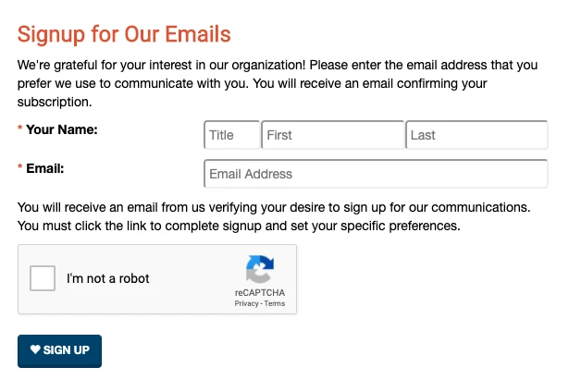Click the "Signup for Our Emails" heading
This screenshot has width=569, height=392.
coord(124,35)
